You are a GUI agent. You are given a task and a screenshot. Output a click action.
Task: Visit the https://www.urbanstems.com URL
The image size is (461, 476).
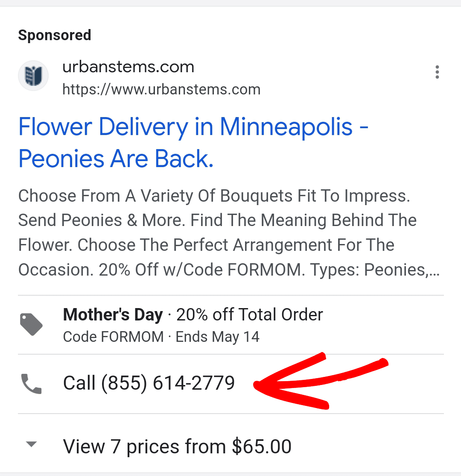point(161,89)
